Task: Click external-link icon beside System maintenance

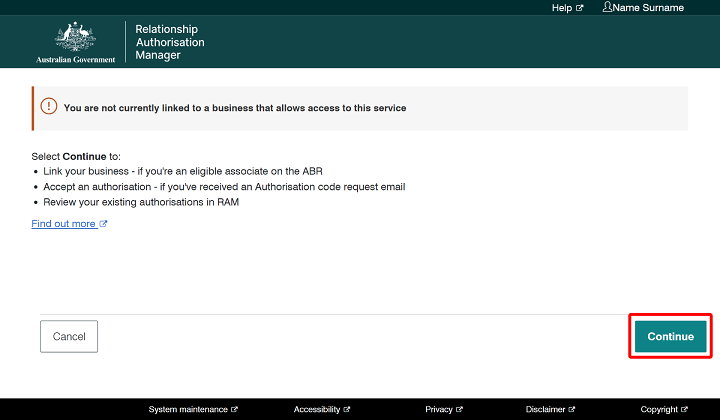Action: click(235, 410)
